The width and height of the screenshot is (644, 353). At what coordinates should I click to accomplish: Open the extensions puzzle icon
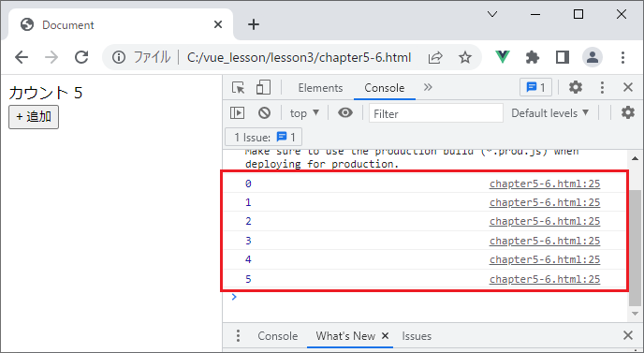[533, 57]
